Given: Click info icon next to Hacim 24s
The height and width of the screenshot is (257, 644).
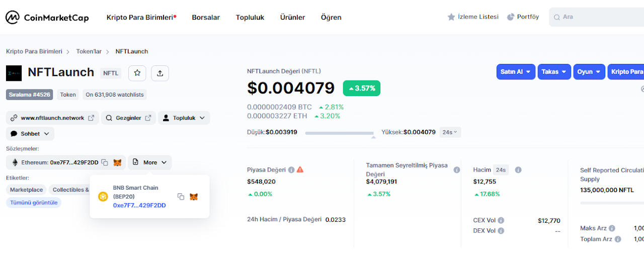Looking at the screenshot, I should (x=518, y=170).
